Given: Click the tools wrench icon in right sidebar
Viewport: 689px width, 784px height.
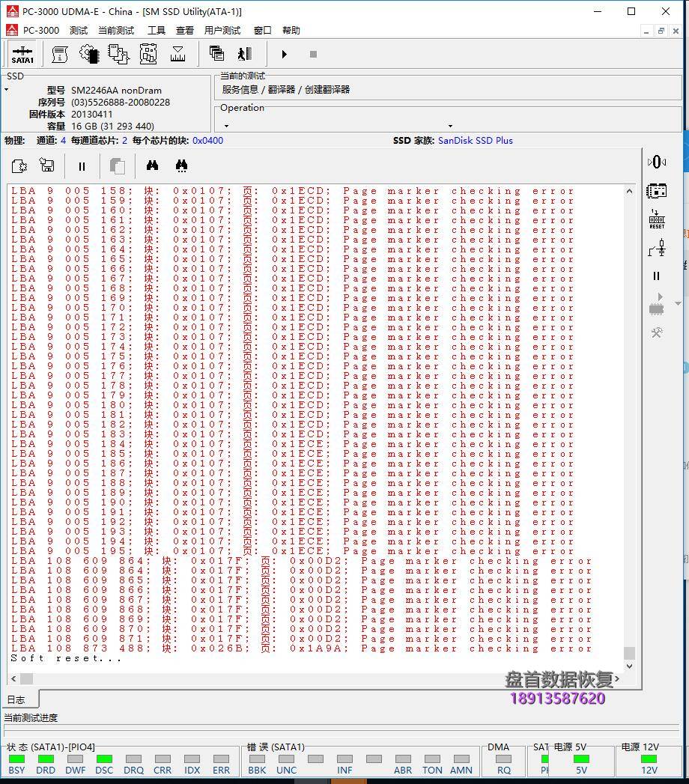Looking at the screenshot, I should click(657, 332).
